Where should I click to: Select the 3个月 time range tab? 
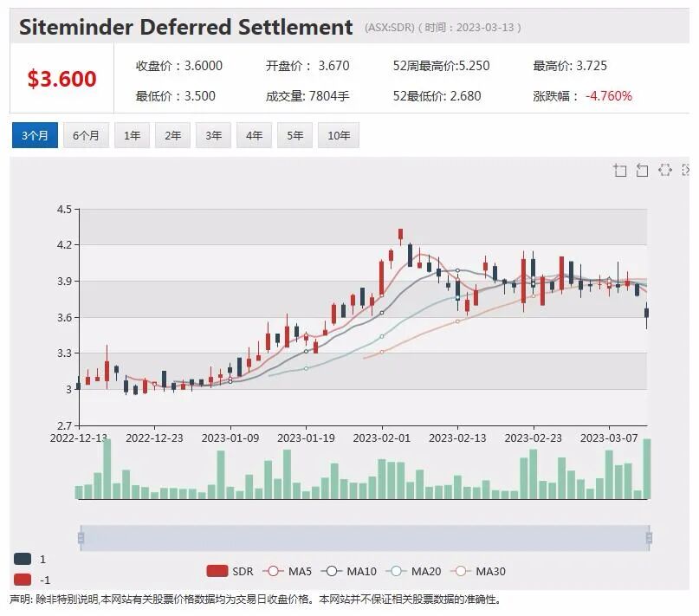[35, 135]
